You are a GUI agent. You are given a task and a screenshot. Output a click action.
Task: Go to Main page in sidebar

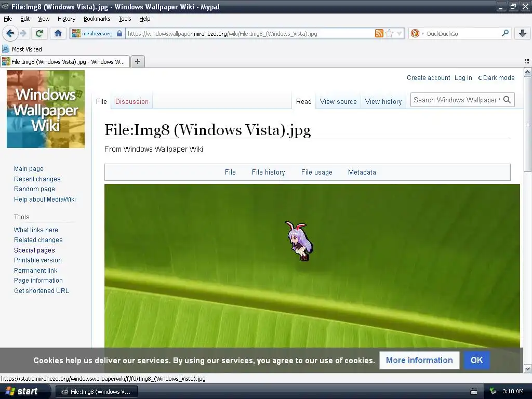click(x=29, y=169)
